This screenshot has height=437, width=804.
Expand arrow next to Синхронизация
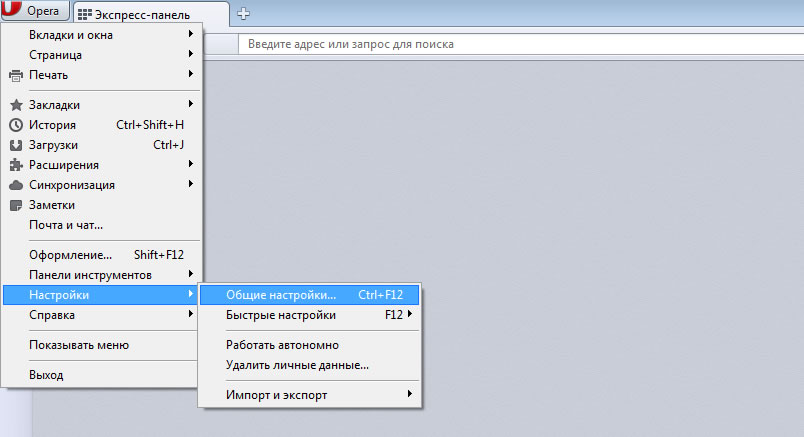point(191,184)
